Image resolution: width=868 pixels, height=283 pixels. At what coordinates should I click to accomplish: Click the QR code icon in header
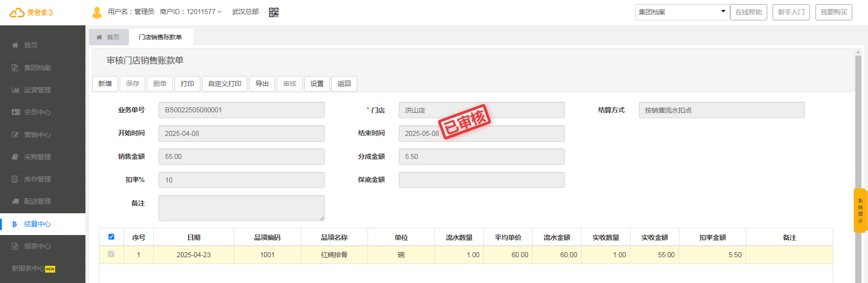click(x=274, y=12)
